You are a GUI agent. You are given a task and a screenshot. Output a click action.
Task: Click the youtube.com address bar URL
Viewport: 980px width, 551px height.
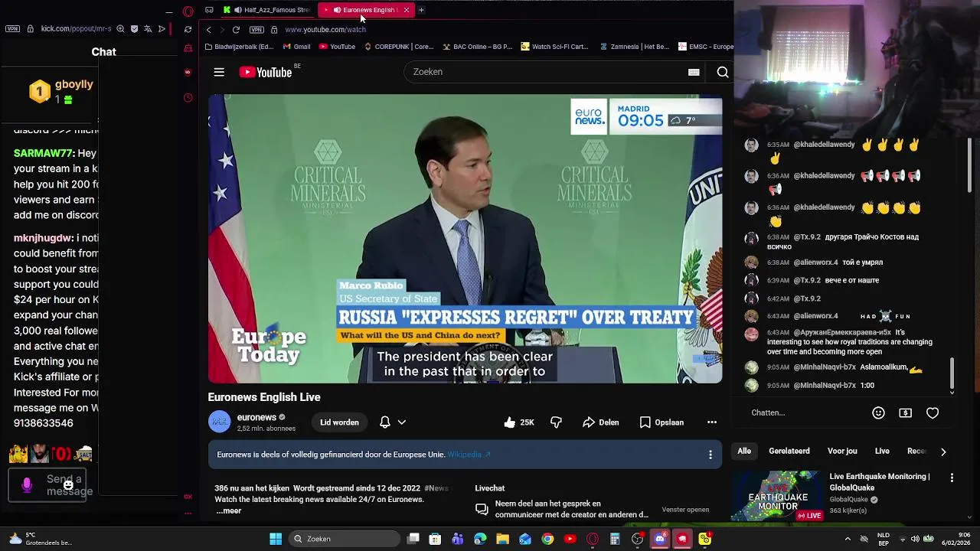click(325, 30)
